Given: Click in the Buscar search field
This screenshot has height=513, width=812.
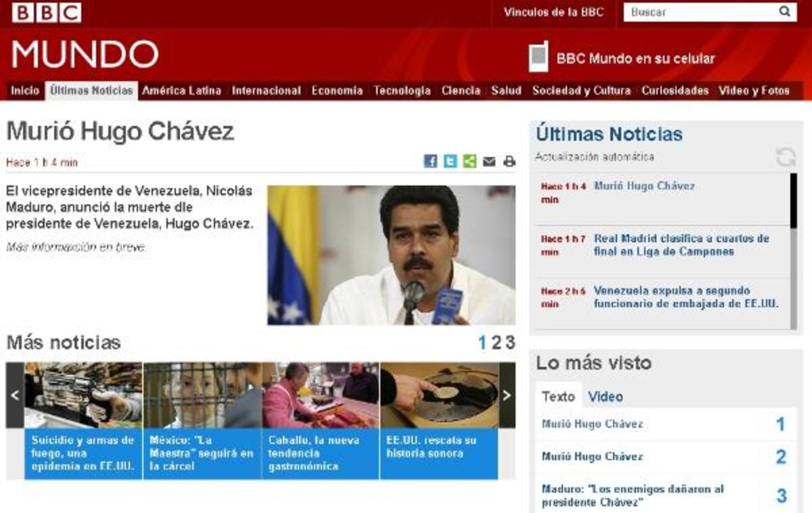Looking at the screenshot, I should coord(700,12).
